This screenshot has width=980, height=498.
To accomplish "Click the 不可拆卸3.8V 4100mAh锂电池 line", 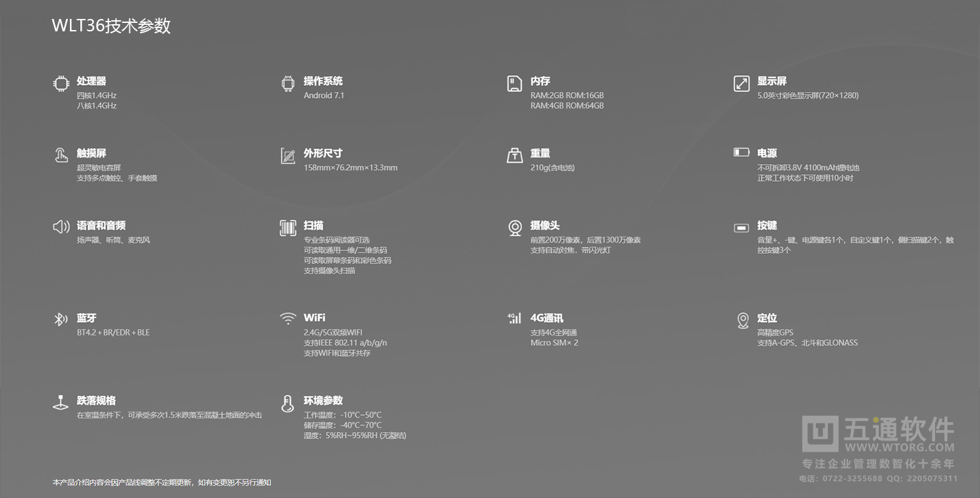I will 808,168.
